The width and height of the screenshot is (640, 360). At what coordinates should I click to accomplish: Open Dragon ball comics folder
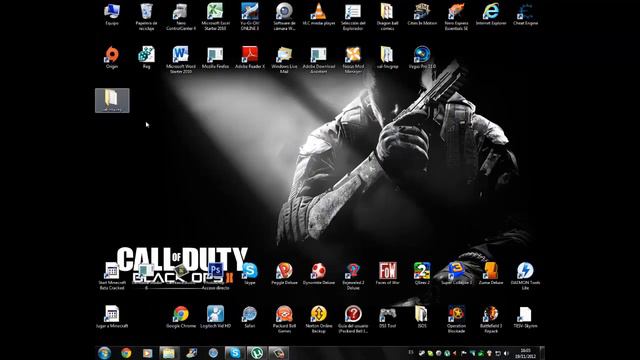point(387,17)
